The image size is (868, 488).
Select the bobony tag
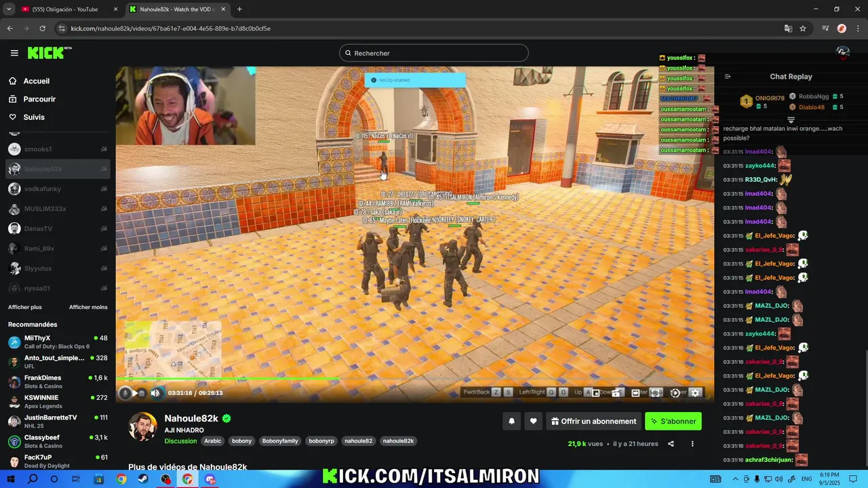tap(242, 441)
